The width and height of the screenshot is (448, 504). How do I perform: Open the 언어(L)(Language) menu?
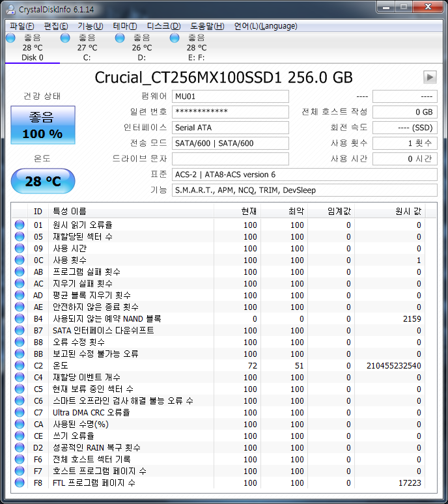(x=266, y=26)
